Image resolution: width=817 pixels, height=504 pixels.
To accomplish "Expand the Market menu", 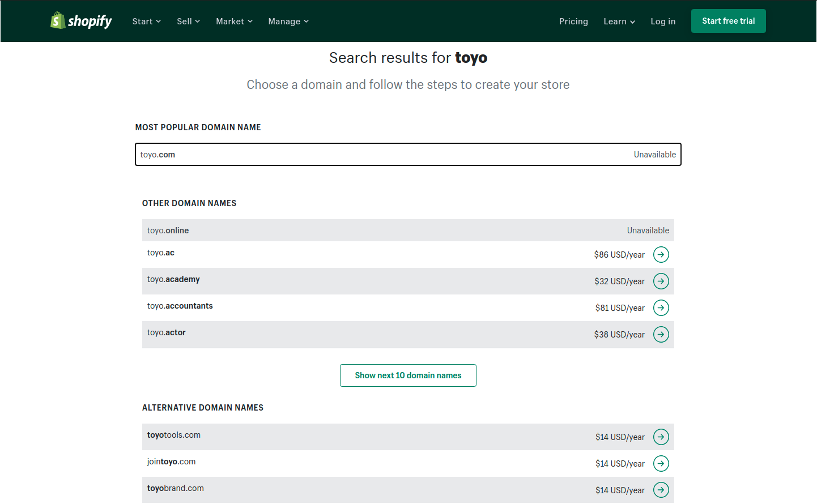I will (x=235, y=22).
